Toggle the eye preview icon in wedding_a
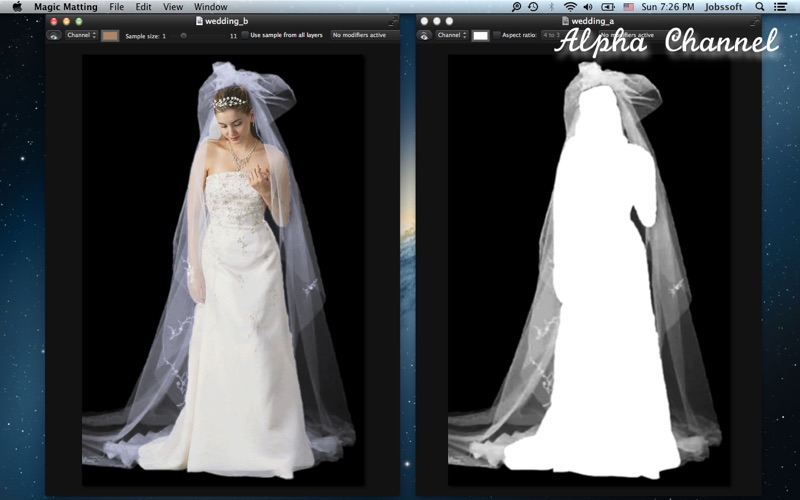The image size is (800, 500). coord(424,36)
